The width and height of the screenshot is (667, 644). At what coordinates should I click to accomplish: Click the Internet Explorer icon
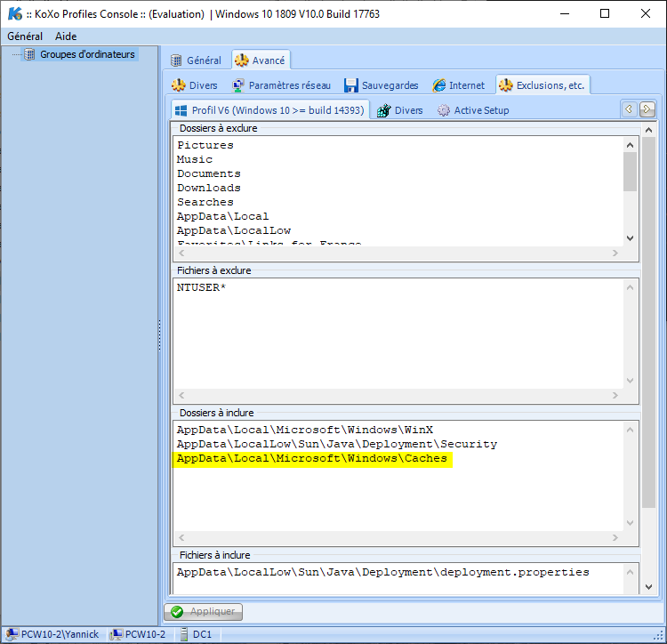(x=439, y=85)
